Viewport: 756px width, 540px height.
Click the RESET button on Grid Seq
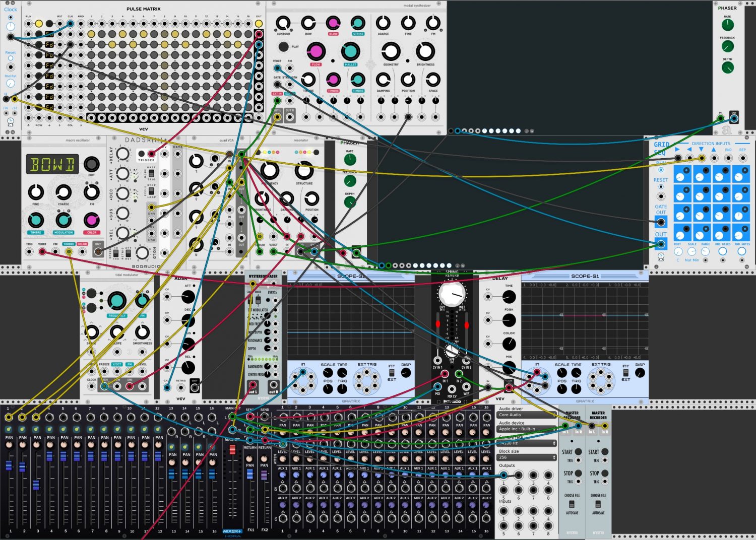tap(661, 187)
